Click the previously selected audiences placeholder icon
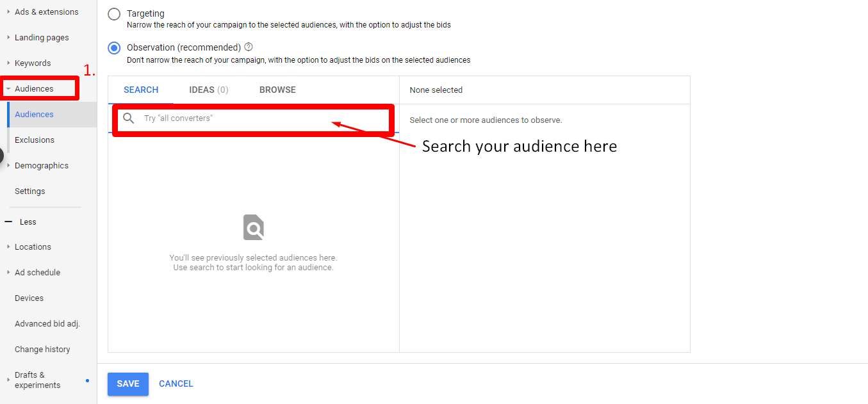Image resolution: width=868 pixels, height=404 pixels. (x=253, y=227)
